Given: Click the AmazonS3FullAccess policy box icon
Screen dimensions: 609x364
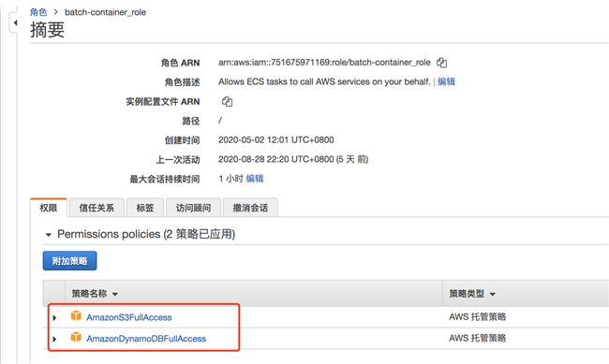Looking at the screenshot, I should click(76, 316).
